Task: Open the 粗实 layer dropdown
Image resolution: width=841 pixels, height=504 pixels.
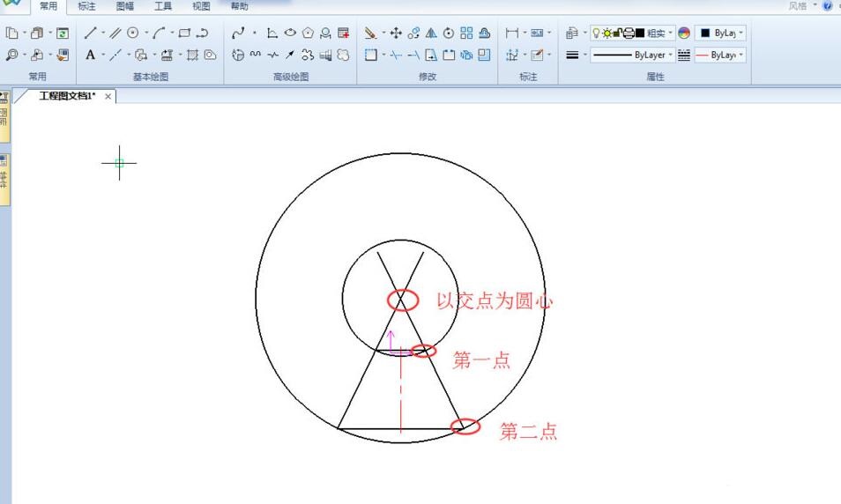Action: 671,33
